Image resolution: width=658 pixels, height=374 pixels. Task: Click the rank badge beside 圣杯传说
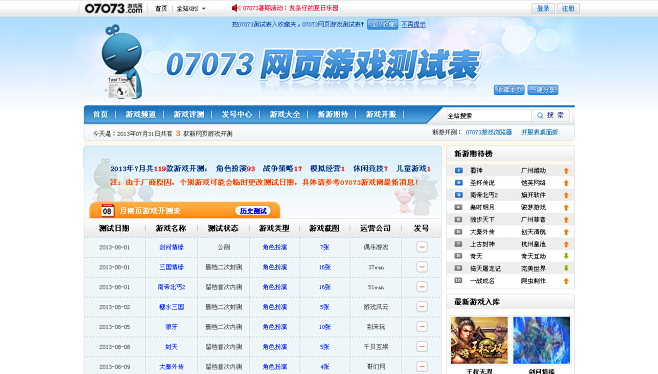click(x=459, y=183)
